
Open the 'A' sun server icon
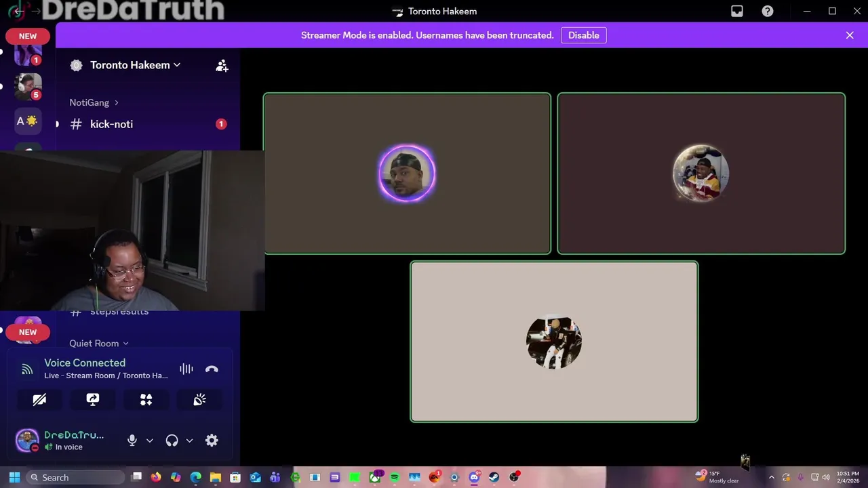28,121
